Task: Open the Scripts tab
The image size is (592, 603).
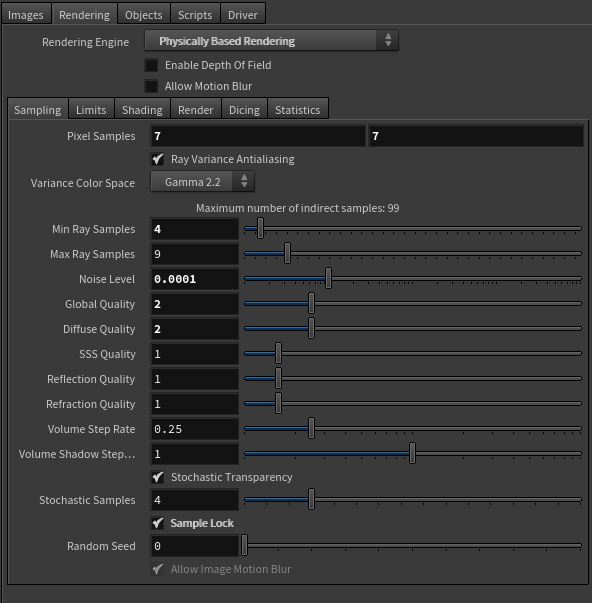Action: [195, 15]
